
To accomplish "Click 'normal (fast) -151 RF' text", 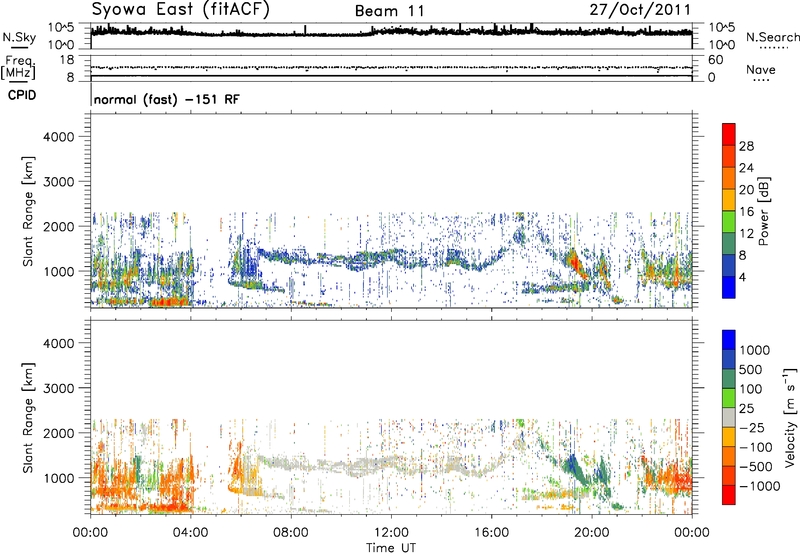I will tap(166, 99).
